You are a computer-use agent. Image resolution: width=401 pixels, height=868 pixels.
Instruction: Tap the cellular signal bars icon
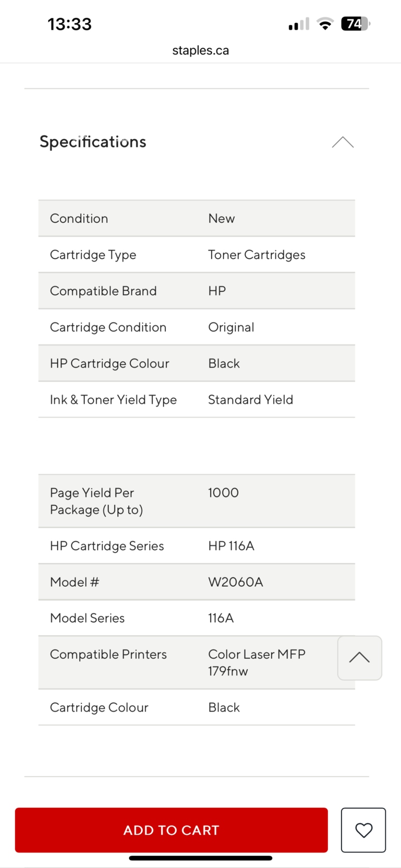click(299, 25)
